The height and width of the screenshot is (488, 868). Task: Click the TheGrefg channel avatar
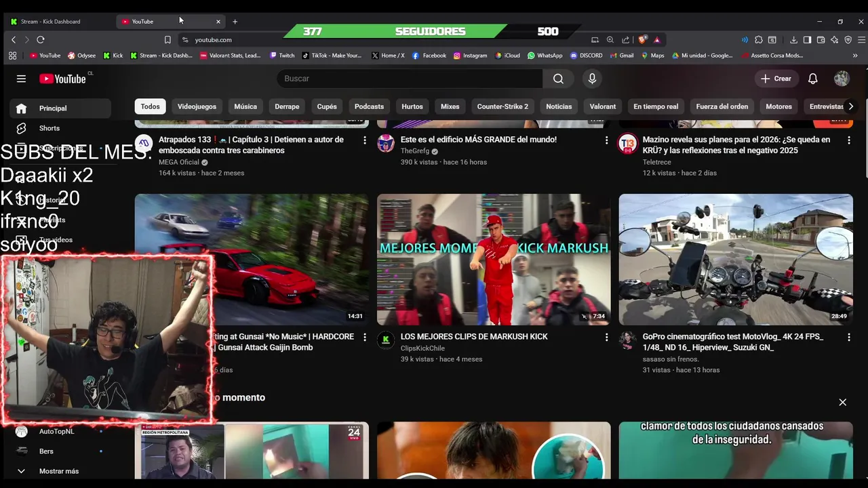coord(386,143)
